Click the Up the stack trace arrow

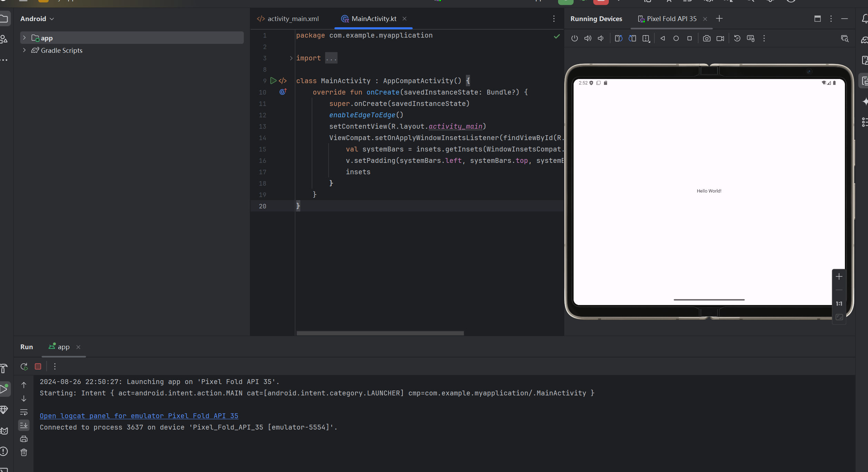tap(24, 385)
